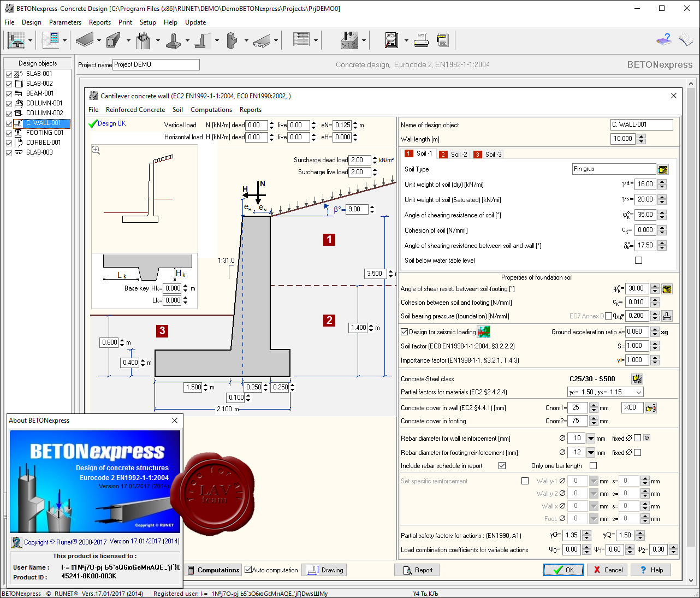Open Help from the dialog button

click(x=651, y=570)
